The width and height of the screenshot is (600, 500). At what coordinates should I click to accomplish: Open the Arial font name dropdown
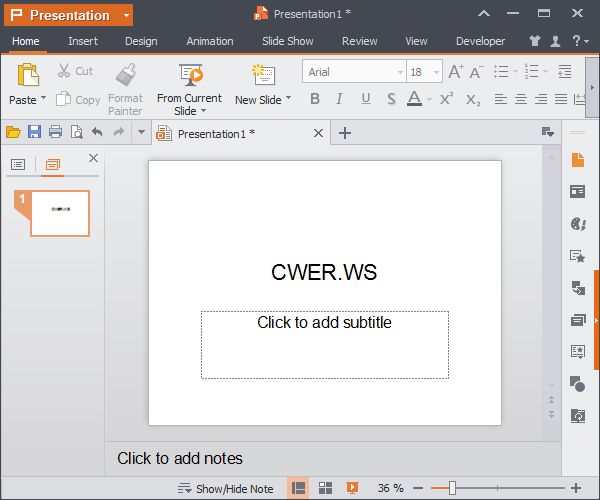(x=400, y=72)
